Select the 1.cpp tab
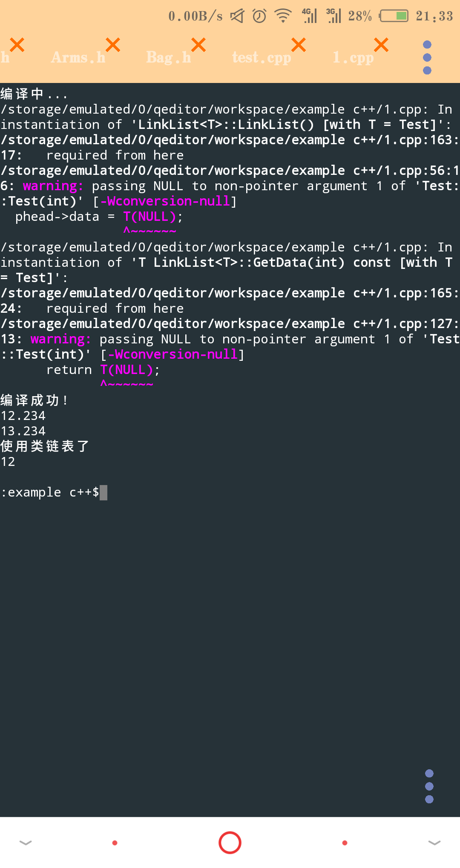The height and width of the screenshot is (868, 460). pyautogui.click(x=353, y=57)
